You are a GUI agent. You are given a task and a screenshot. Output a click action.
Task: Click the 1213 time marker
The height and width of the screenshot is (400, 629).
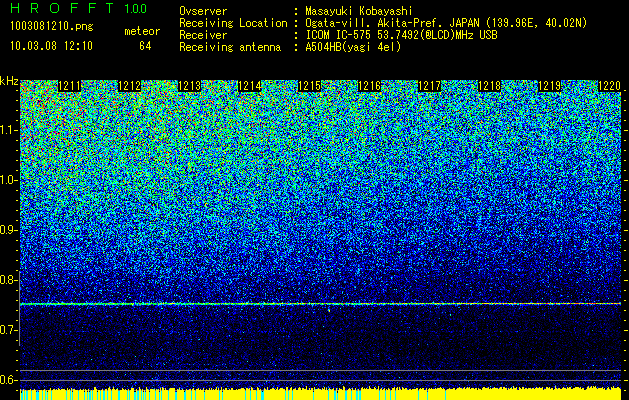click(x=189, y=86)
